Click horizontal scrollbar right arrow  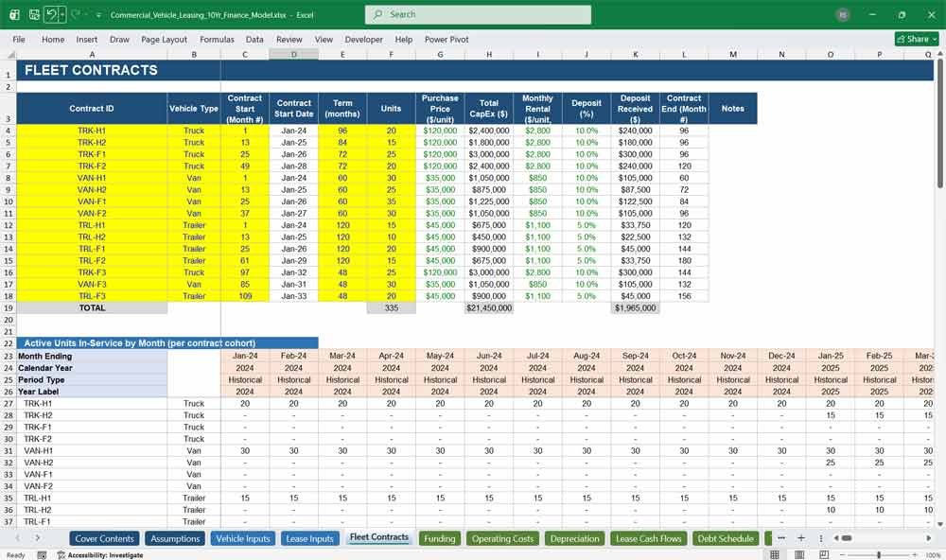929,537
